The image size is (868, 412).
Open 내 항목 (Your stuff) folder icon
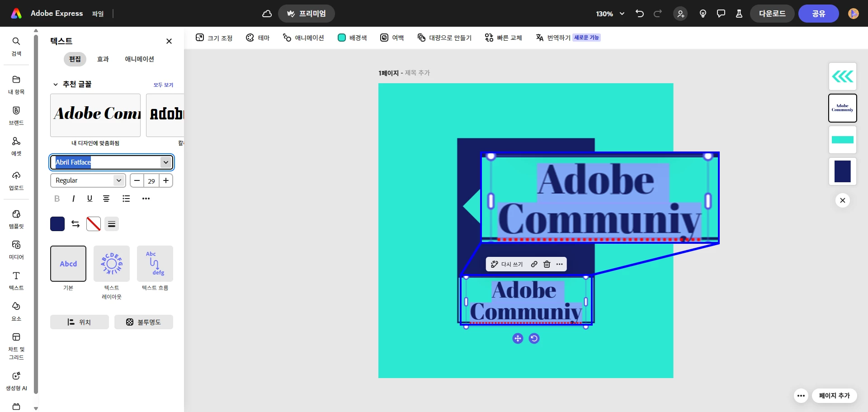pyautogui.click(x=16, y=85)
